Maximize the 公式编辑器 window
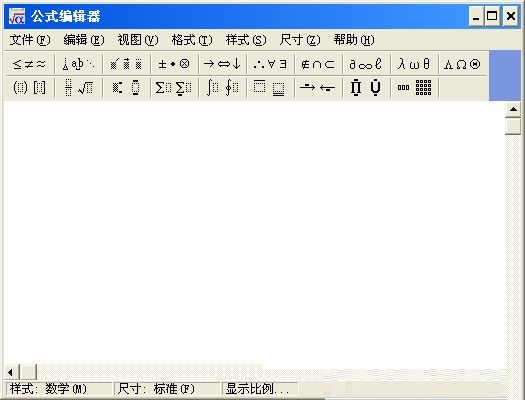525x400 pixels. pyautogui.click(x=492, y=16)
